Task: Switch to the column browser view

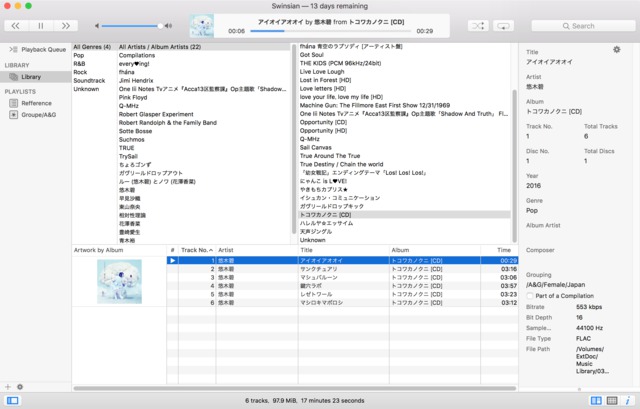Action: 597,400
